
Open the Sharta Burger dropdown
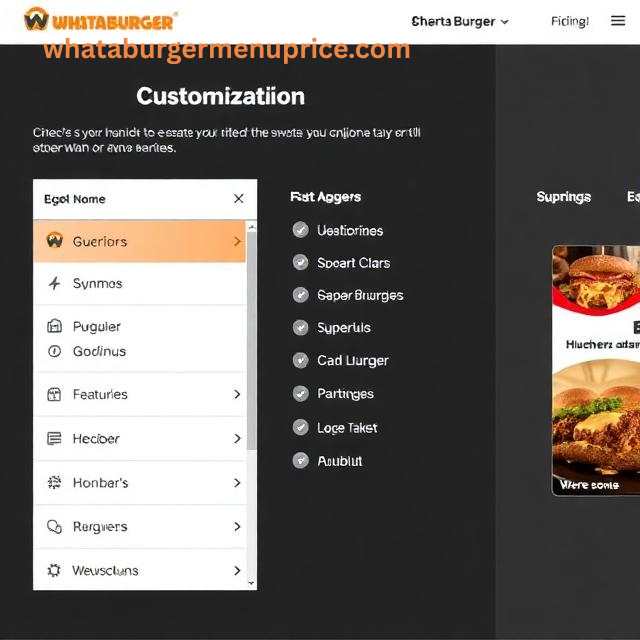[460, 21]
